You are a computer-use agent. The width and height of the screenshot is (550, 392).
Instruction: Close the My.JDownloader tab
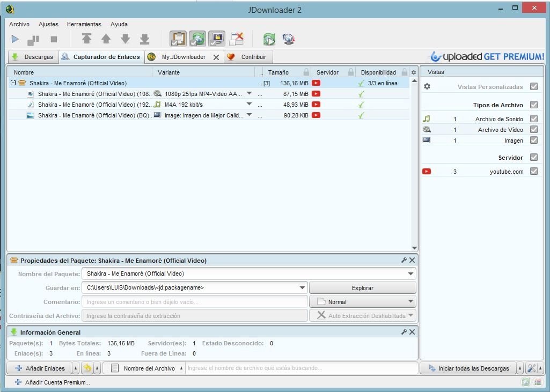(x=216, y=57)
